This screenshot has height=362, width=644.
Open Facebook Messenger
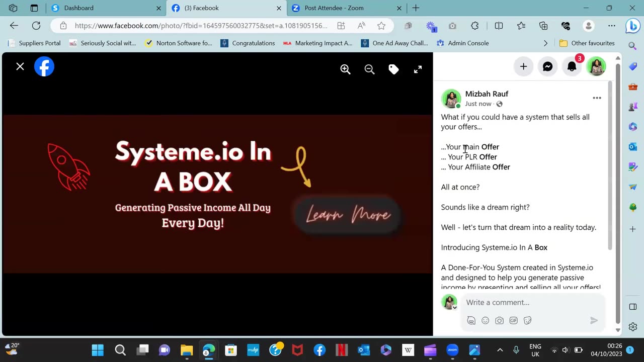tap(547, 66)
